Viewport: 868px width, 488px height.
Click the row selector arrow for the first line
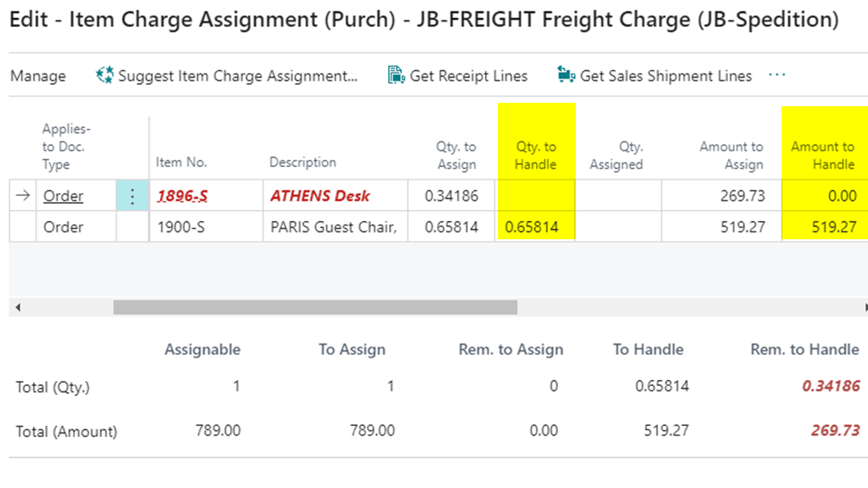[x=22, y=196]
